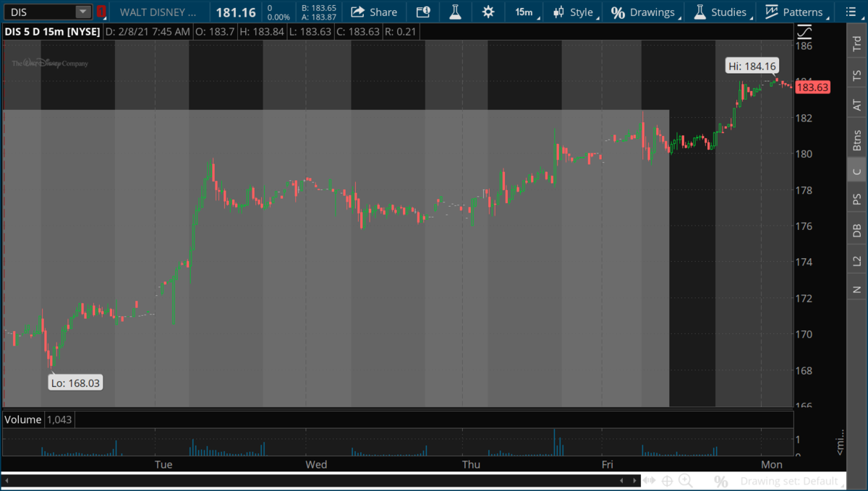Open the DB sidebar tab

tap(857, 231)
